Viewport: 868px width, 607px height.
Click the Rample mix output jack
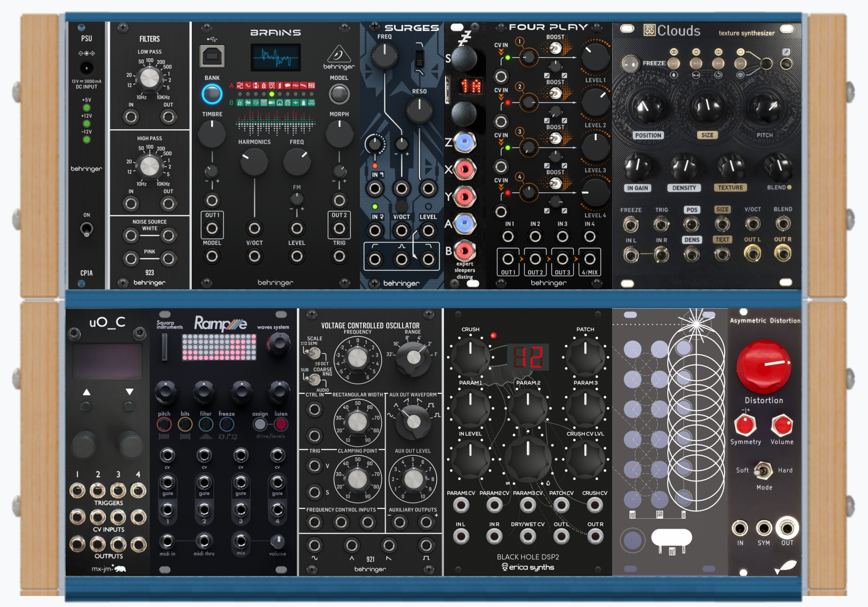pos(241,541)
